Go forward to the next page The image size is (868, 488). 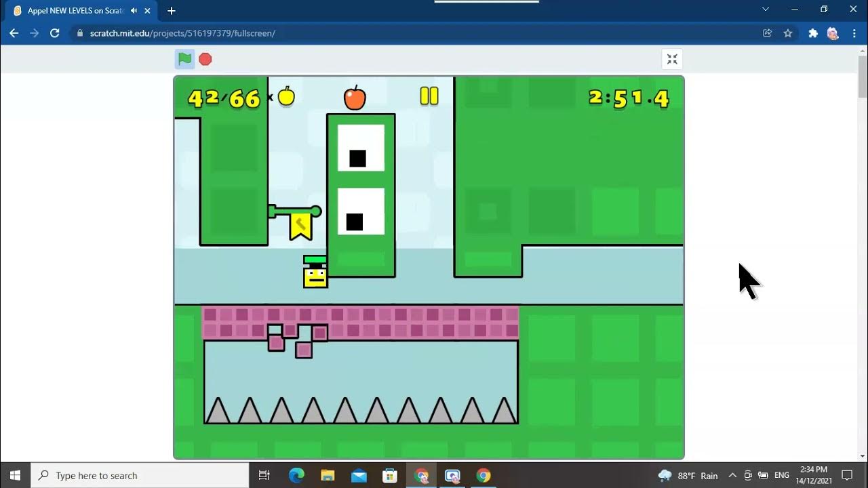35,33
